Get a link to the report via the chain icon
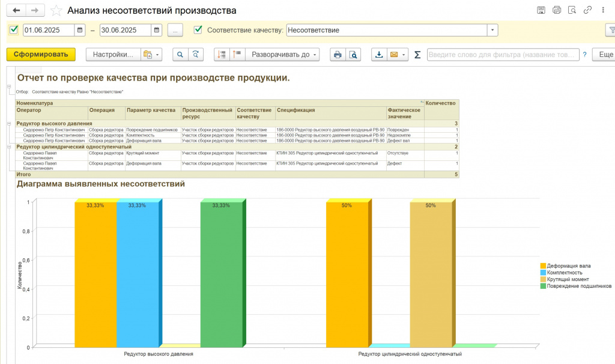 (587, 10)
